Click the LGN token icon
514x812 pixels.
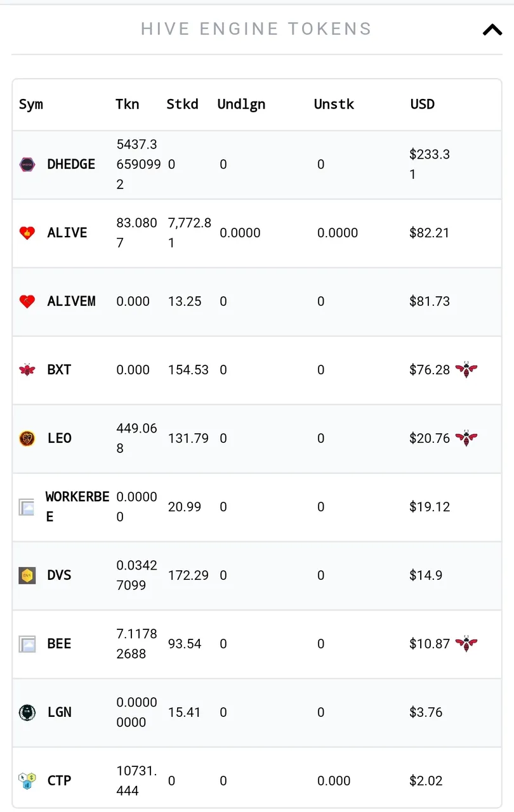27,712
